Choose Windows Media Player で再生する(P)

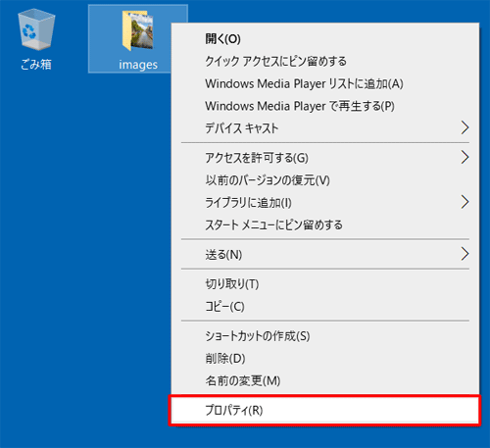pos(325,106)
